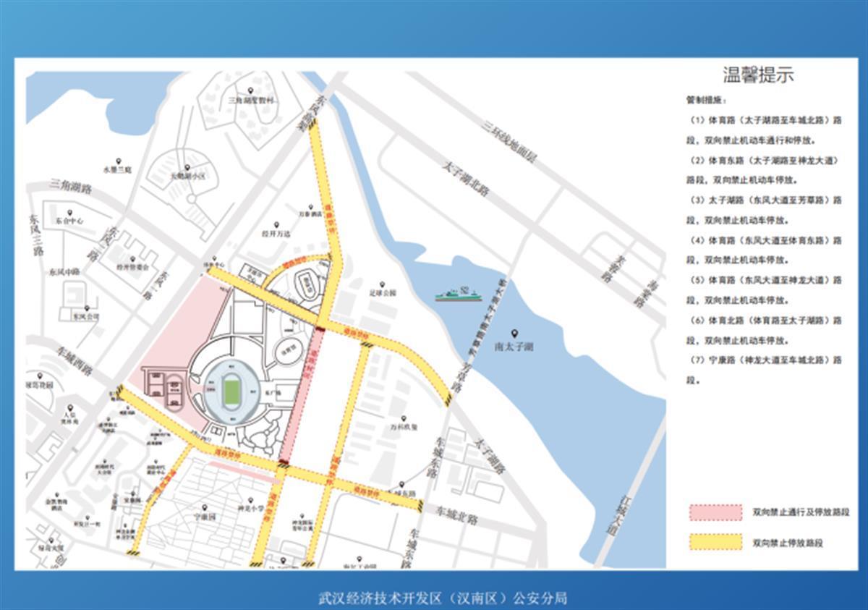This screenshot has width=868, height=610.
Task: Click the 宁康园 map pin
Action: 205,507
